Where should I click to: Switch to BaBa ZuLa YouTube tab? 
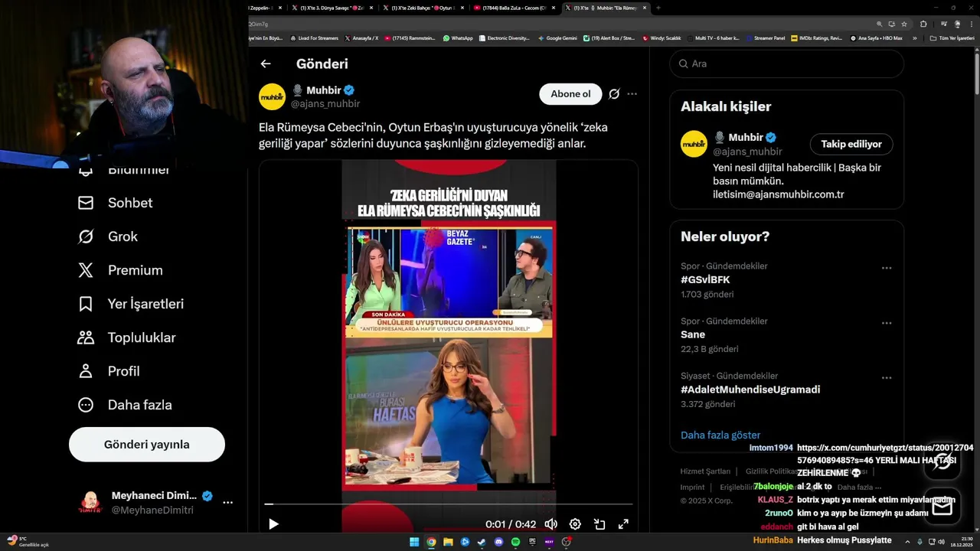(515, 8)
